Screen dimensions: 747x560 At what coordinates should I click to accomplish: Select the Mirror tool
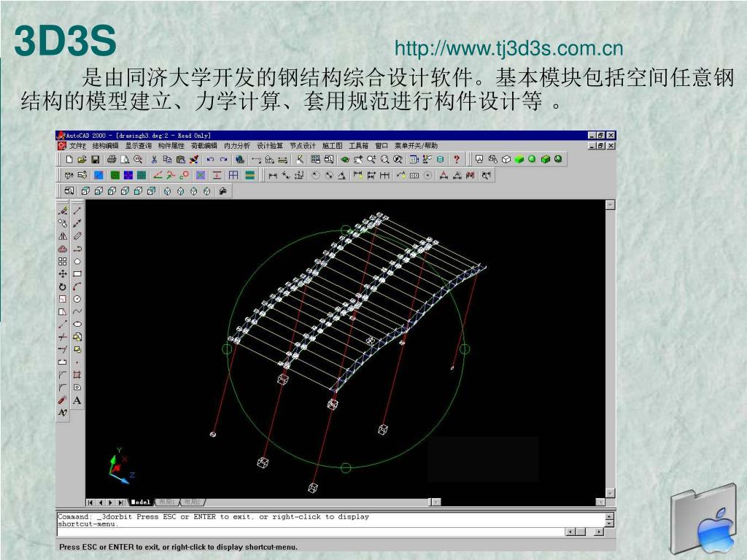click(x=63, y=236)
